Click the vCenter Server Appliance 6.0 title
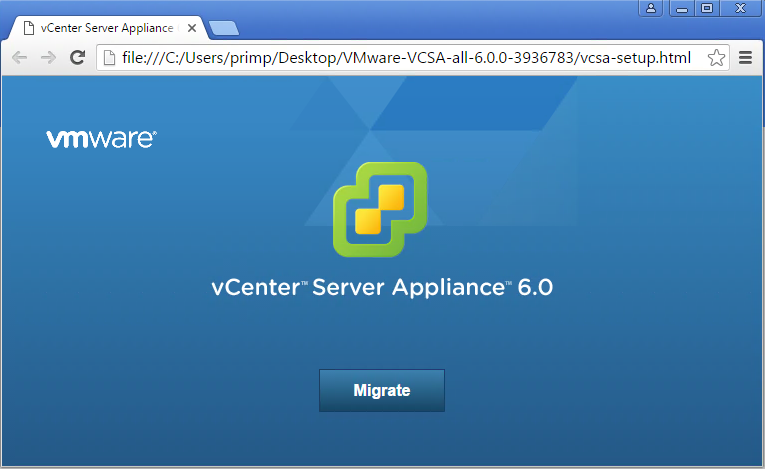 [382, 287]
